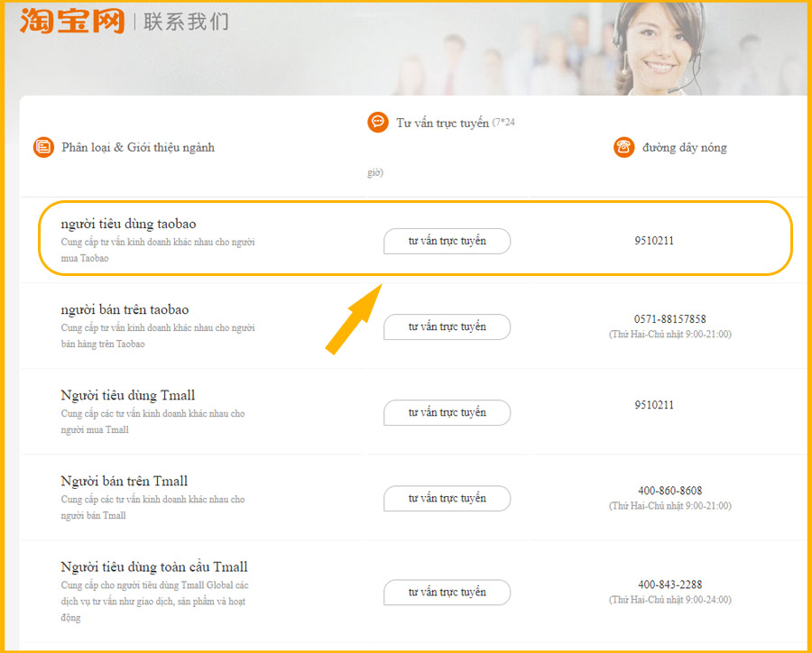Choose the Người tiêu dùng toàn cầu Tmall heading
This screenshot has width=812, height=653.
pos(153,566)
